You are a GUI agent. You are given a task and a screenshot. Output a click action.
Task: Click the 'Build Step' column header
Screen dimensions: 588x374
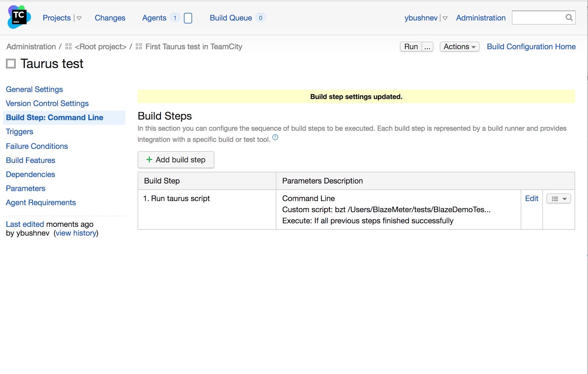pyautogui.click(x=162, y=181)
